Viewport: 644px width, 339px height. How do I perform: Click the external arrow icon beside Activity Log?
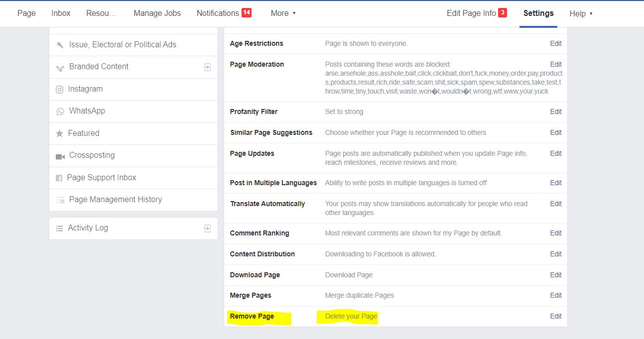click(x=208, y=228)
